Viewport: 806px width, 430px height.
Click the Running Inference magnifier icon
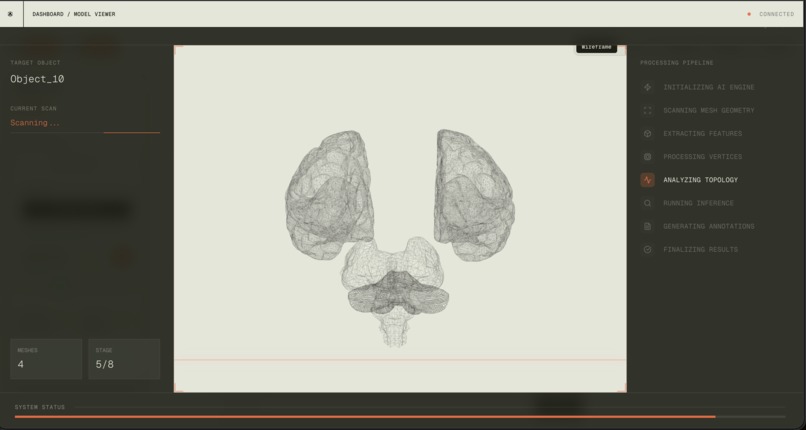pyautogui.click(x=647, y=203)
